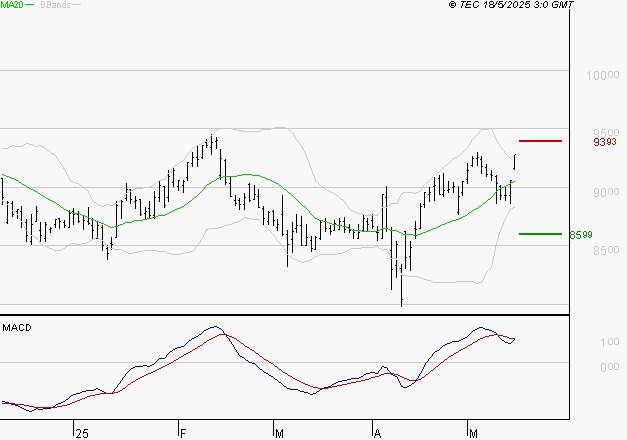
Task: Click the 9500 price axis label
Action: pyautogui.click(x=606, y=133)
